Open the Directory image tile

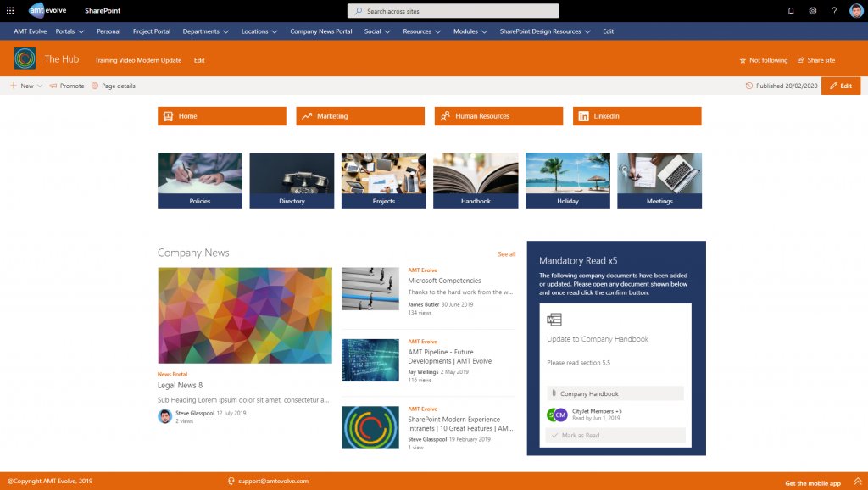(x=292, y=181)
